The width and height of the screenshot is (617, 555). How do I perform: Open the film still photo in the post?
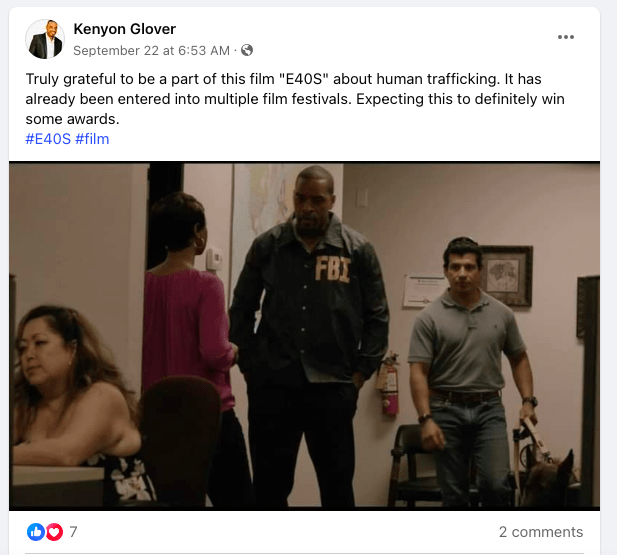tap(304, 336)
